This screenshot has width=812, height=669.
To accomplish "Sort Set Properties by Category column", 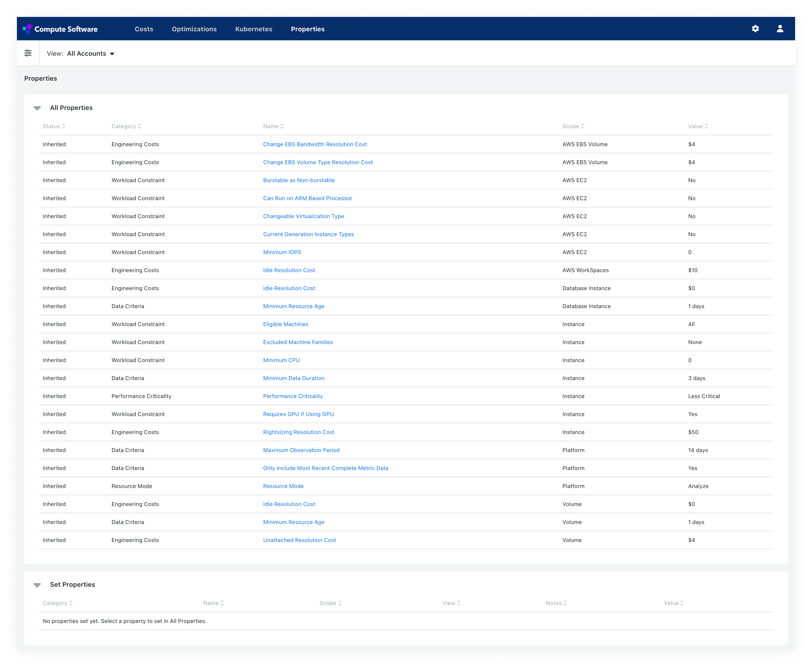I will [x=57, y=603].
